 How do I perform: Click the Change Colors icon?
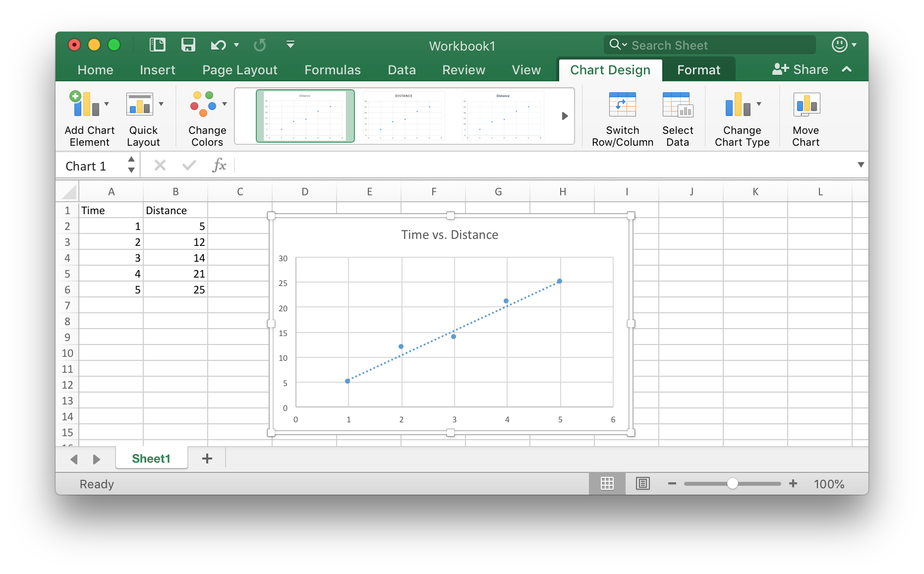203,104
